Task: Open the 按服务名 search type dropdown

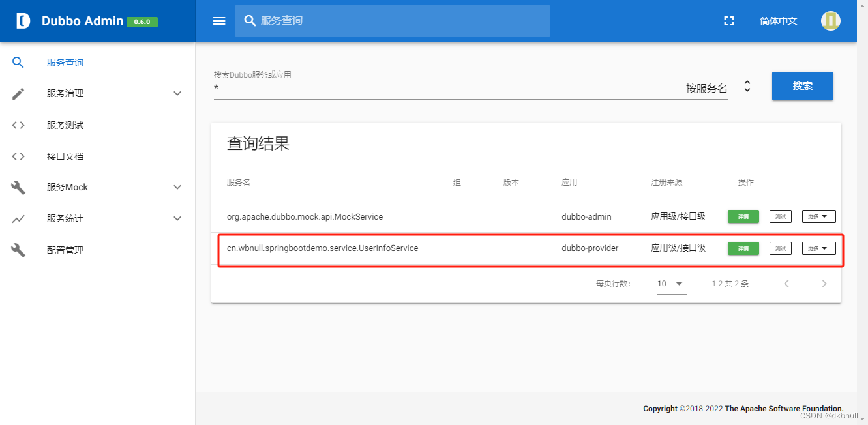Action: coord(719,88)
